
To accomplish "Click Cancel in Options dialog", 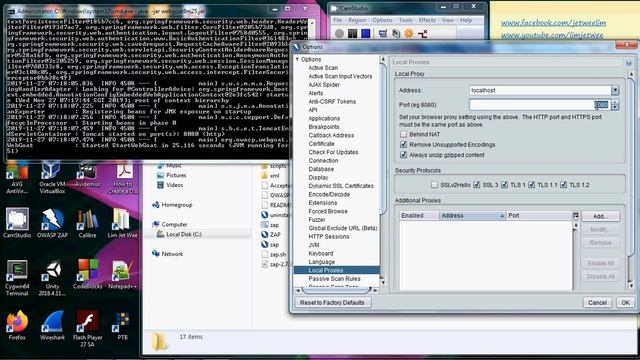I will [598, 303].
